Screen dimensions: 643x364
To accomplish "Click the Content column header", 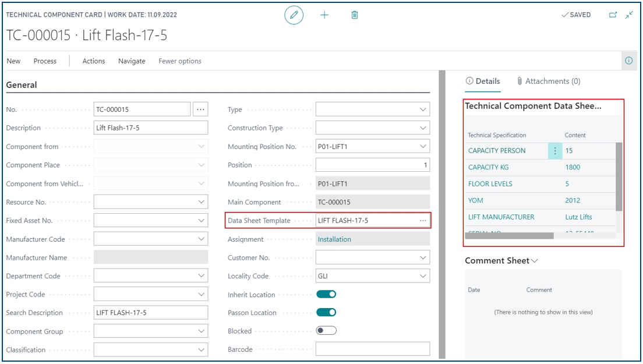I will pos(575,135).
